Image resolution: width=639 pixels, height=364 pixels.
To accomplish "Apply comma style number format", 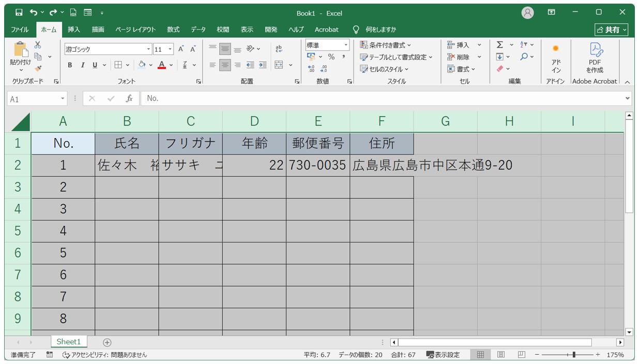I will pyautogui.click(x=343, y=57).
